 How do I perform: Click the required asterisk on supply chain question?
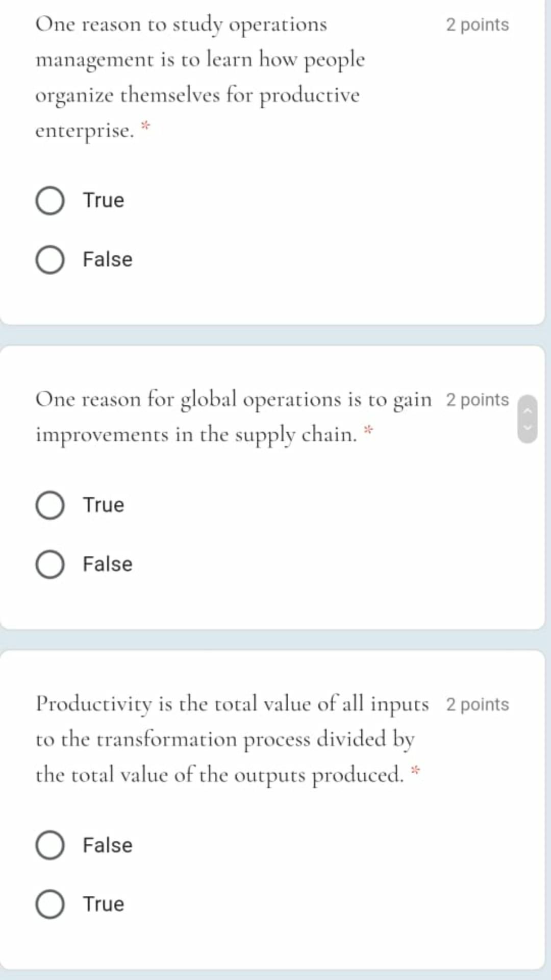click(369, 429)
